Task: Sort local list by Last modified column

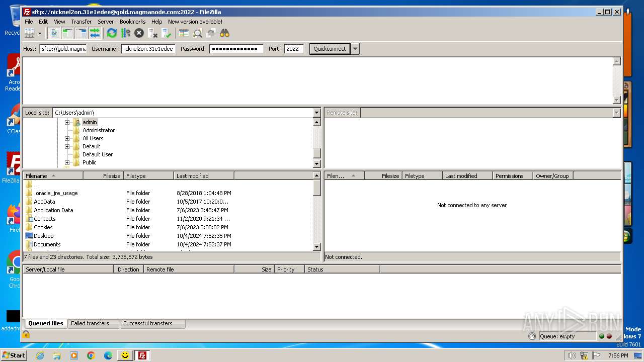Action: click(204, 176)
